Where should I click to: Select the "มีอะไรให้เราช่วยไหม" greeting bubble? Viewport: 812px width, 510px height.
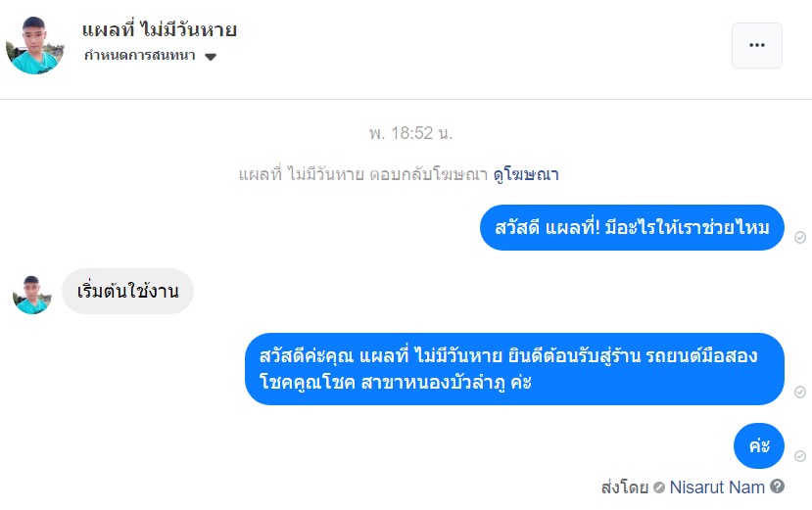[x=632, y=228]
